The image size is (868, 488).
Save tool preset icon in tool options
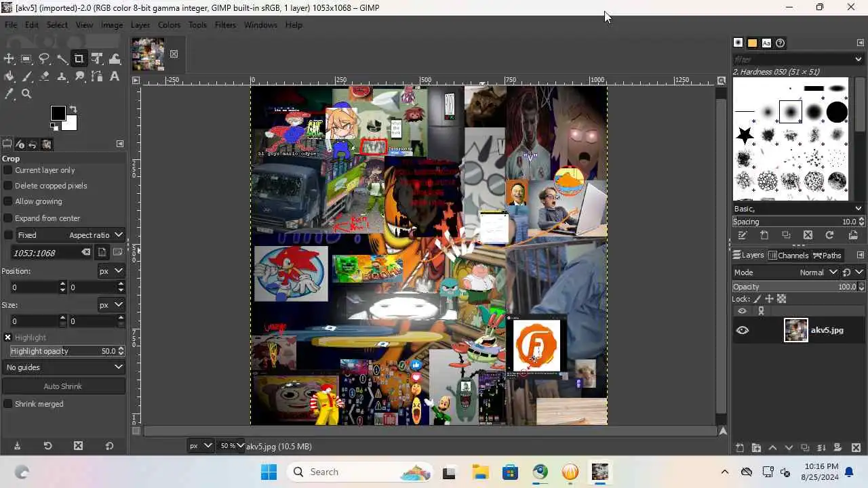point(17,446)
